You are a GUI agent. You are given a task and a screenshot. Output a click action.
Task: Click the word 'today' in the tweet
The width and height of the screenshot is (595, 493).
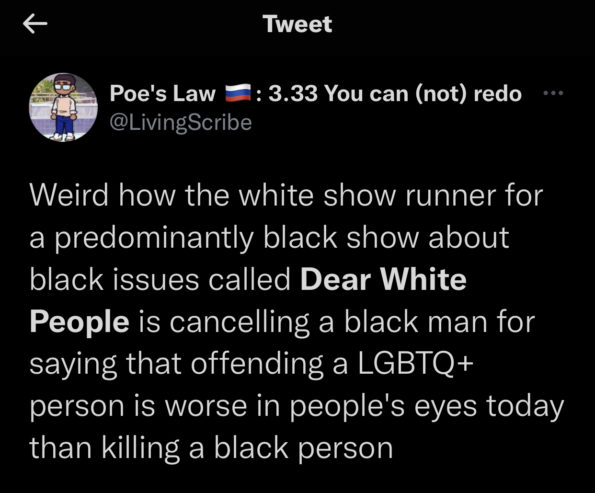(x=525, y=407)
